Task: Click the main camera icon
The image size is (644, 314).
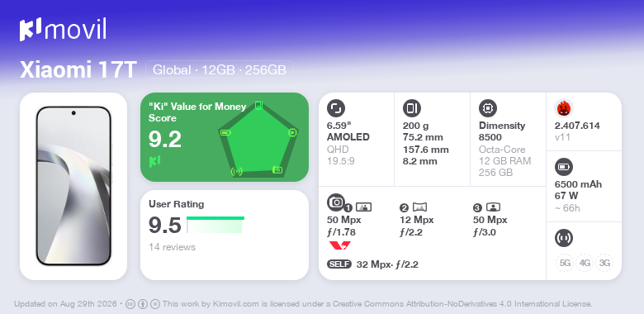Action: point(336,202)
